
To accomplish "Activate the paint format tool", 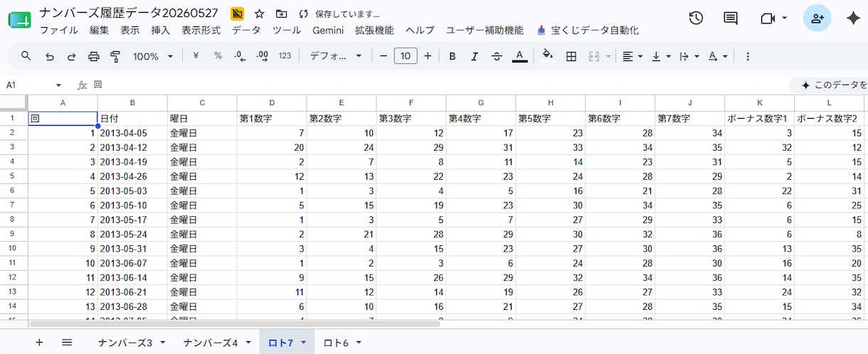I will (115, 56).
